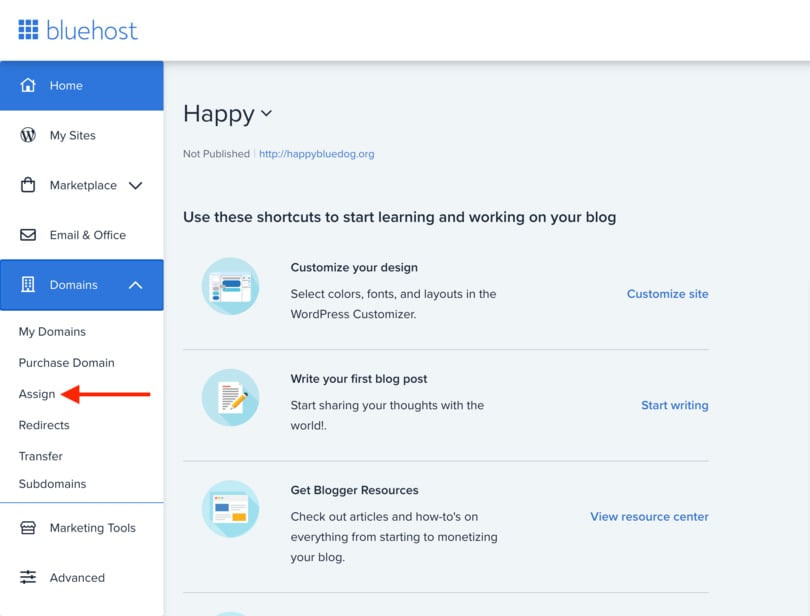
Task: Click the Customize your design heading
Action: (354, 267)
